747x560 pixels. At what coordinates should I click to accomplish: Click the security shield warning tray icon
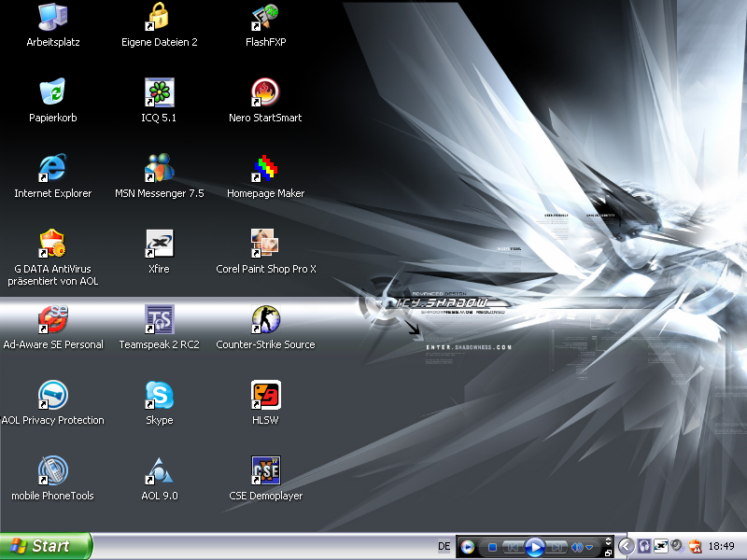point(695,546)
